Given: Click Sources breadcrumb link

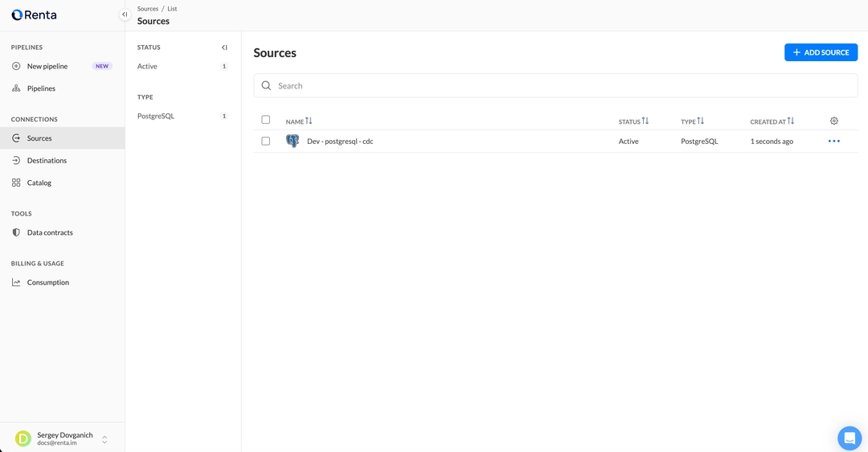Looking at the screenshot, I should tap(148, 9).
